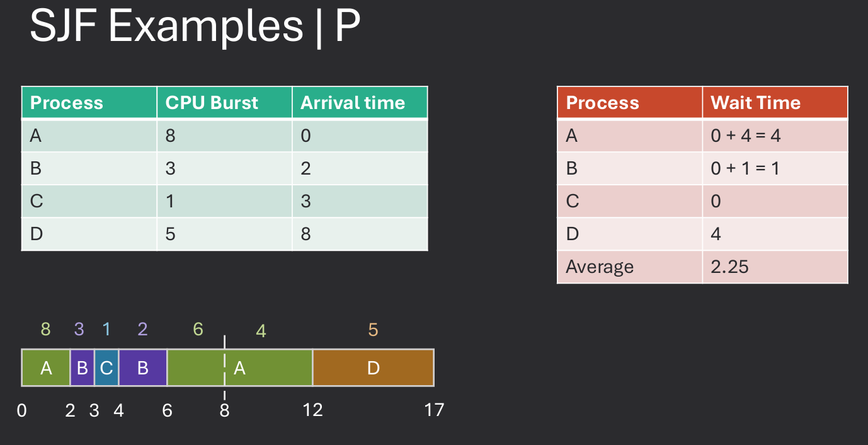The image size is (868, 445).
Task: Select the time label 17 at chart end
Action: coord(434,410)
